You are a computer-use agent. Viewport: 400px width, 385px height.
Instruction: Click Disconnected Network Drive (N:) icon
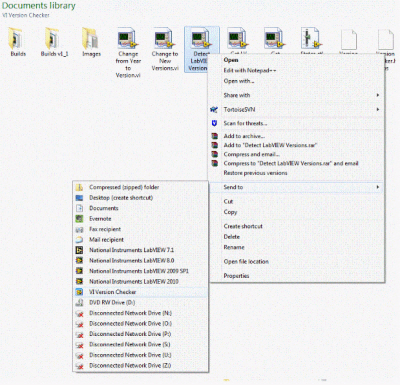(79, 313)
